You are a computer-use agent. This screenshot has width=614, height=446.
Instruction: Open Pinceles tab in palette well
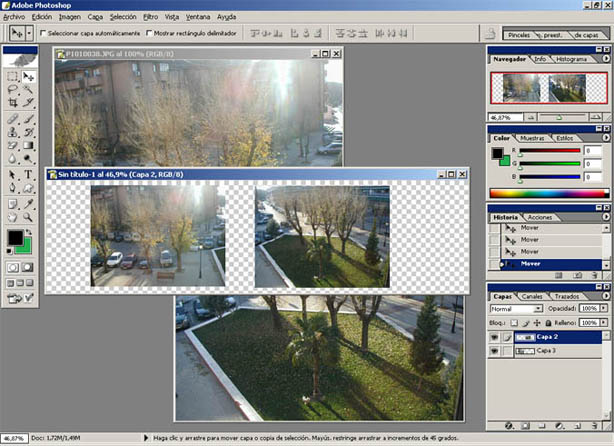point(519,35)
